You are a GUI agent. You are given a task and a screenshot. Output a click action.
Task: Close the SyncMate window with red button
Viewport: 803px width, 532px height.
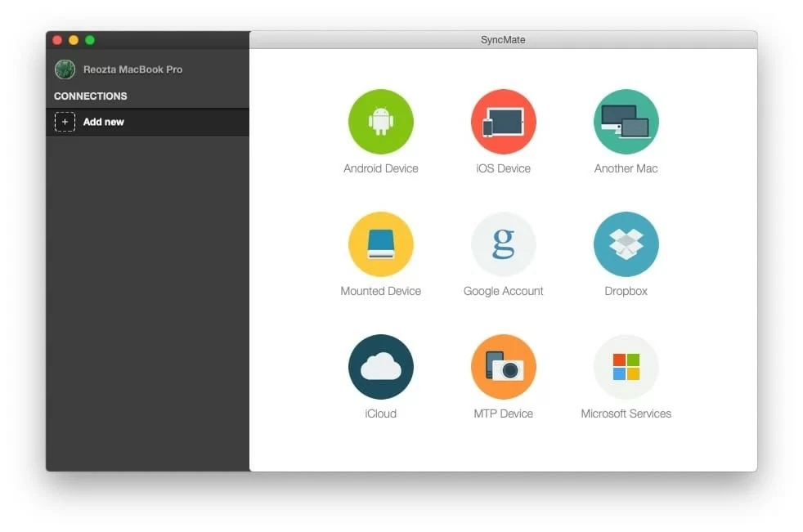57,40
